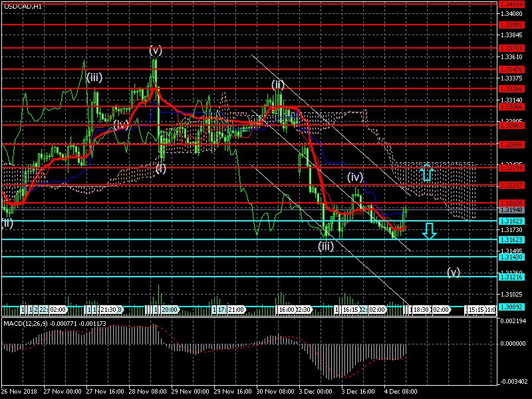532x399 pixels.
Task: Click the 1.33845 price scale value
Action: click(x=511, y=35)
